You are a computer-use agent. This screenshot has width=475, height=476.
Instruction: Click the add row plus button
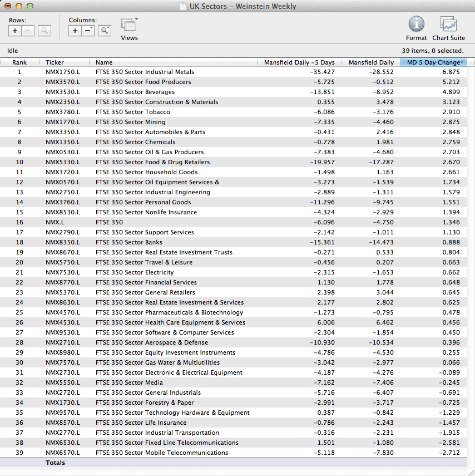click(x=16, y=31)
